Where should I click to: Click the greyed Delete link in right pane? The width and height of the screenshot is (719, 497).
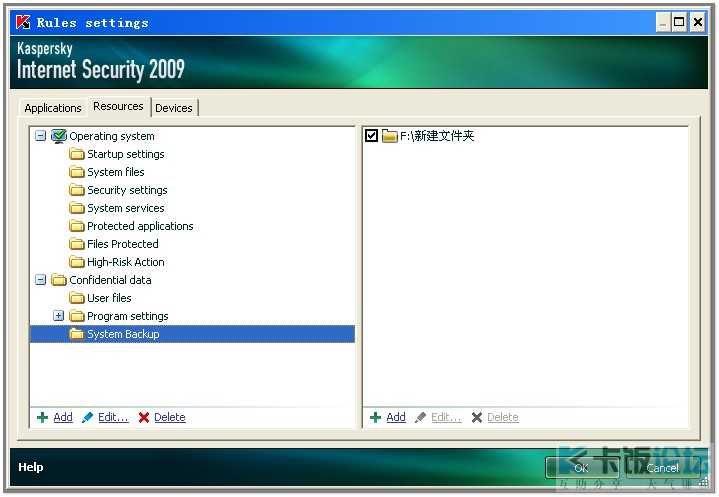503,417
